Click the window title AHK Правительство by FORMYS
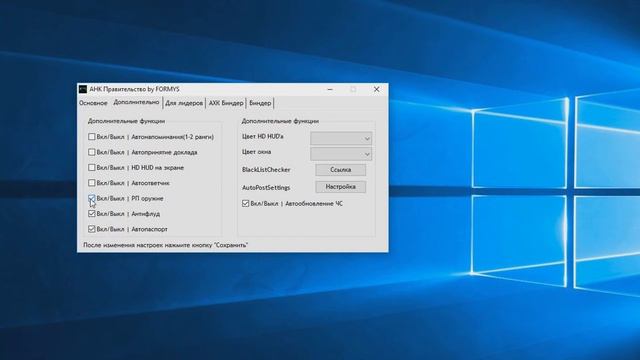This screenshot has width=640, height=360. (134, 89)
